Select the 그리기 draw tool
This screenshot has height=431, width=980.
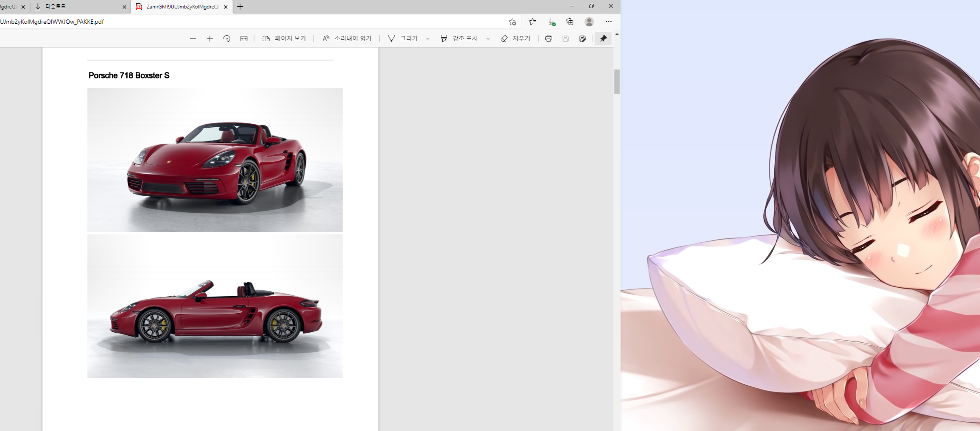pyautogui.click(x=403, y=39)
